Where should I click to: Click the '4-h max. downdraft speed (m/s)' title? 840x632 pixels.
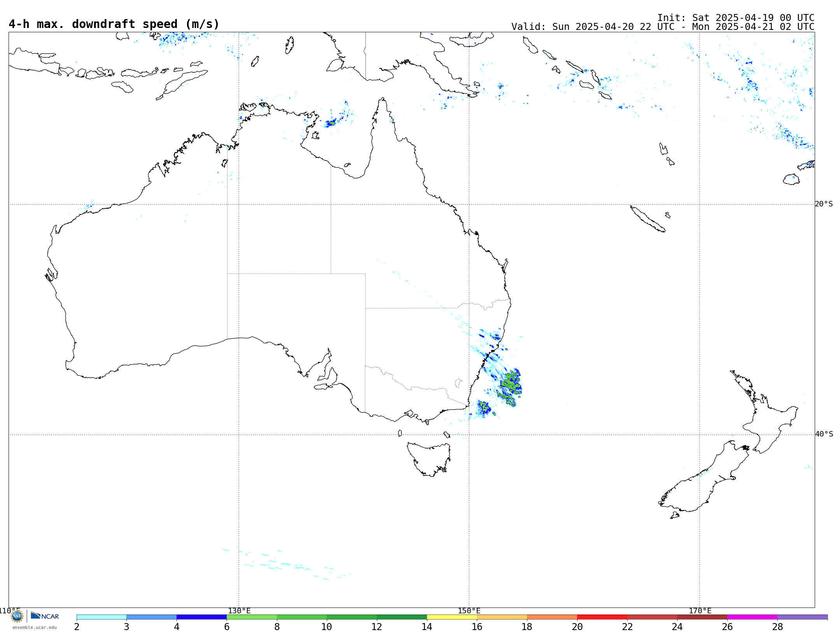[x=114, y=24]
